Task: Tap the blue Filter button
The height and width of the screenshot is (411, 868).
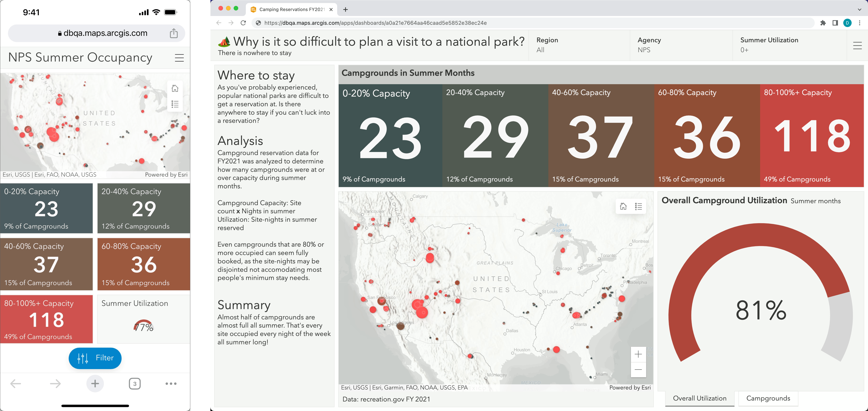Action: click(x=95, y=358)
